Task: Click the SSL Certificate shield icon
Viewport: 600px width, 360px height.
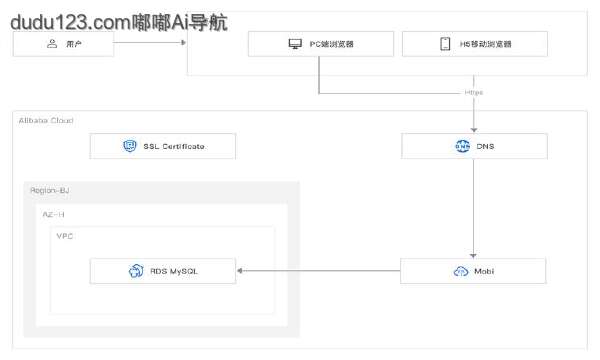Action: (x=130, y=146)
